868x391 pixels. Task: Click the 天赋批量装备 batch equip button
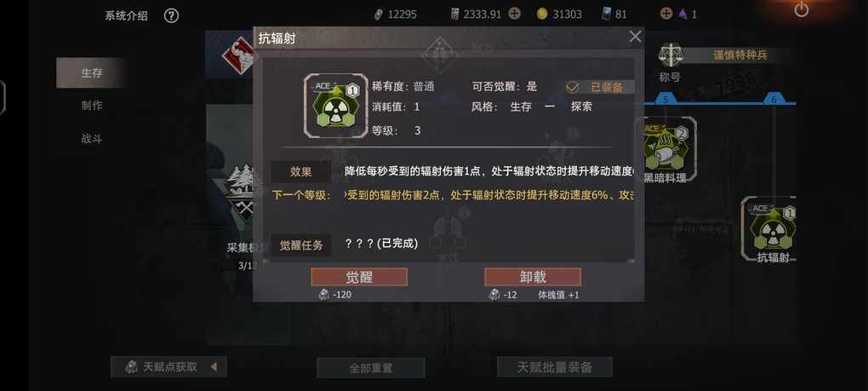coord(555,366)
